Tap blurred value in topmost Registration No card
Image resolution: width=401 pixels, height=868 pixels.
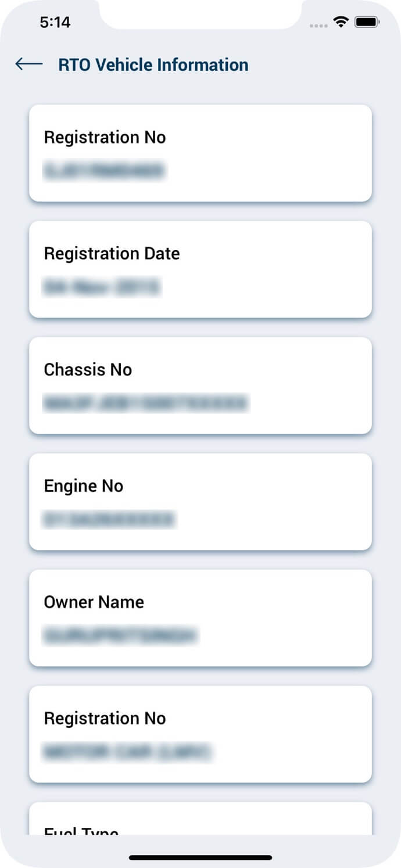(105, 170)
